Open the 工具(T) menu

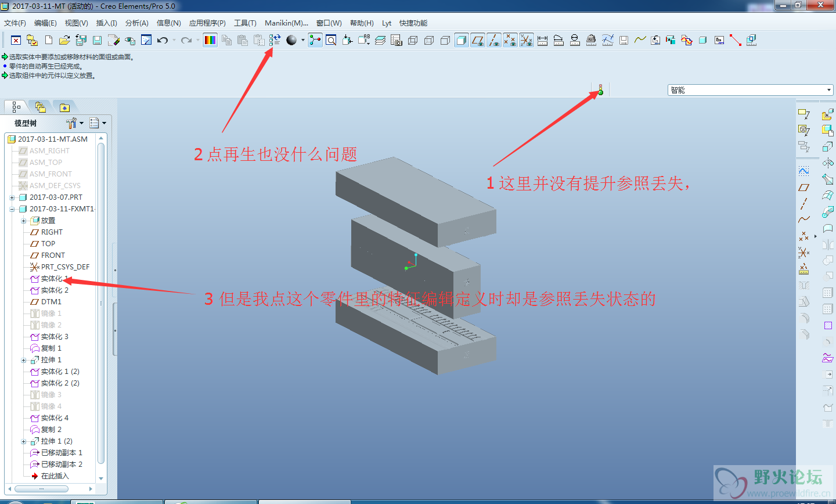[245, 23]
